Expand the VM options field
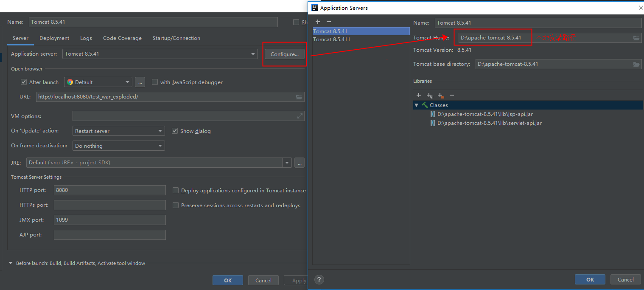The height and width of the screenshot is (290, 644). click(x=300, y=116)
